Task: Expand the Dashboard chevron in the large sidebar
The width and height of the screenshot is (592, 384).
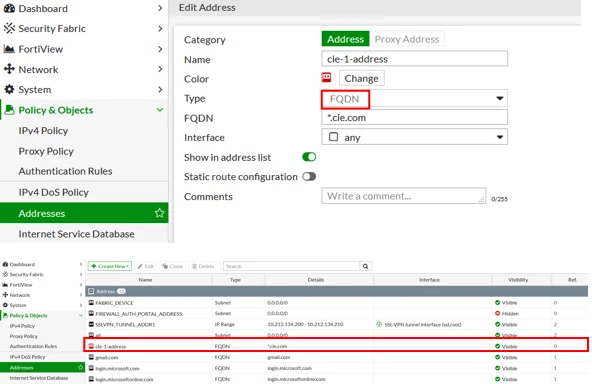Action: click(160, 8)
